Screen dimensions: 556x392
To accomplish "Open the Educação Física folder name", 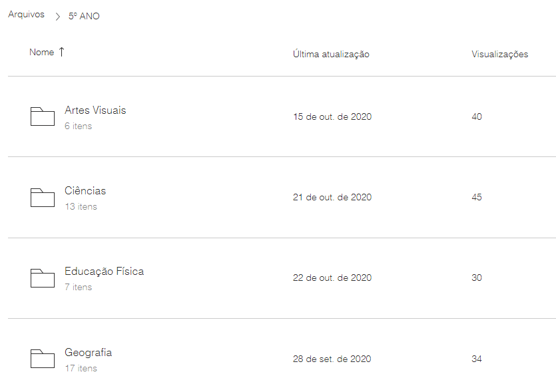I will point(104,272).
